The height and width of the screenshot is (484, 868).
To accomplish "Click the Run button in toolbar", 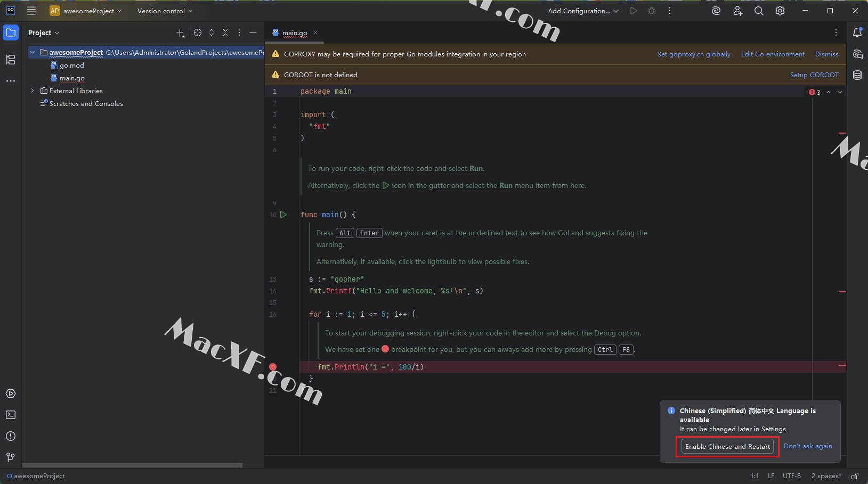I will coord(634,11).
